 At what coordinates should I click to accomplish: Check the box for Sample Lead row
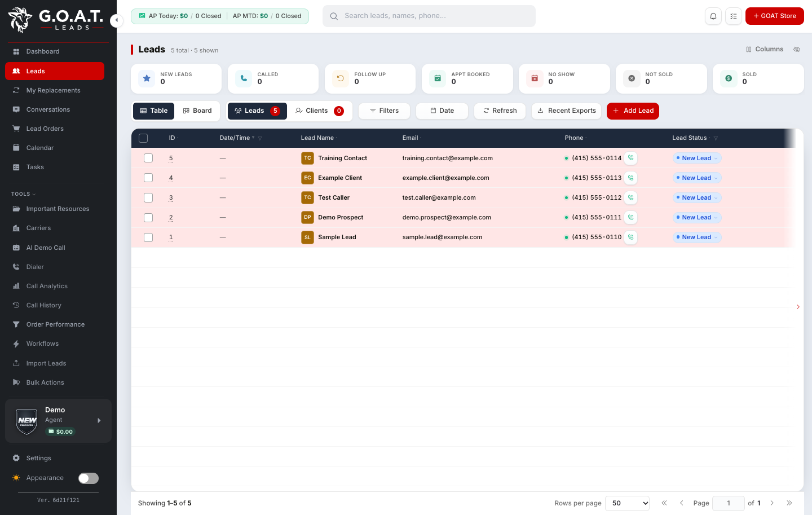[x=148, y=237]
